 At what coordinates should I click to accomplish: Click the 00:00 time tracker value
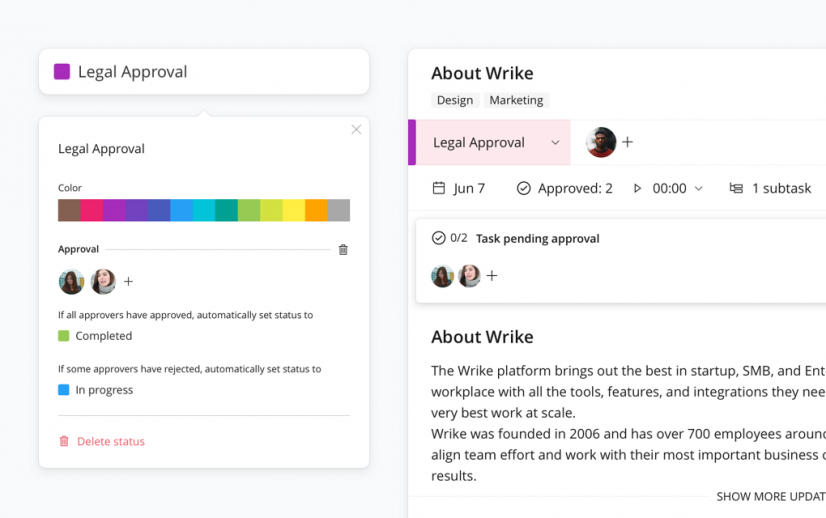pos(669,189)
